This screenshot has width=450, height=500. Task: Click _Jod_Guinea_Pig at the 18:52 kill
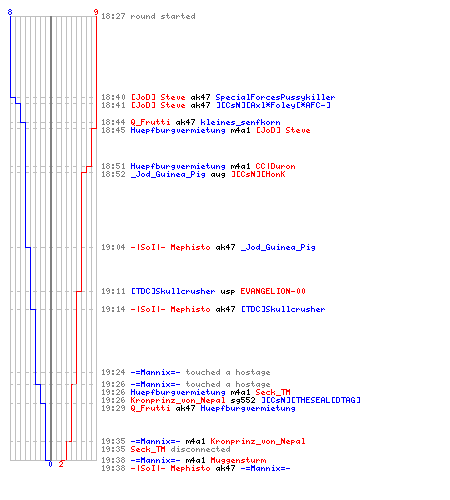click(x=168, y=174)
